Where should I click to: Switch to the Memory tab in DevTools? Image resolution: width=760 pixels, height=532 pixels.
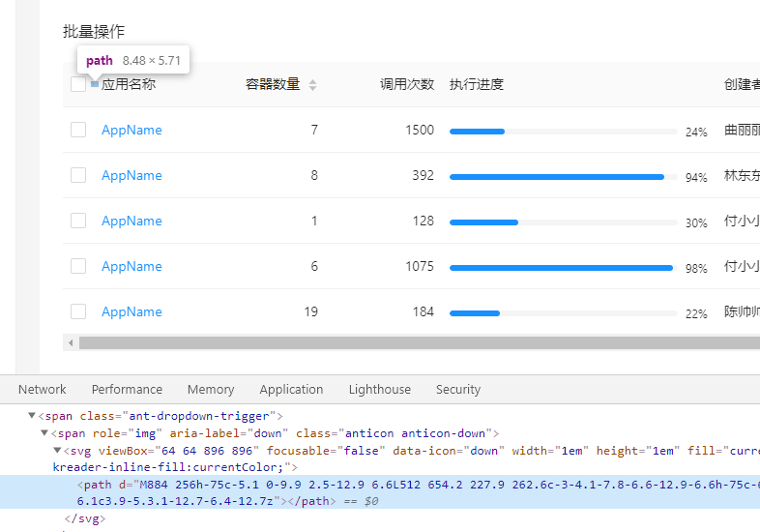[x=211, y=390]
